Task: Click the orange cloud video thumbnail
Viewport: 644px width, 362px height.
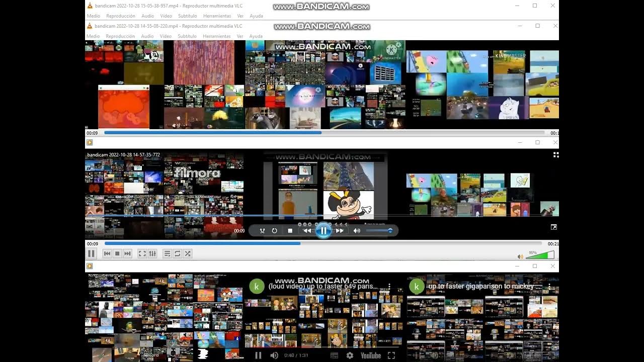Action: tap(124, 107)
